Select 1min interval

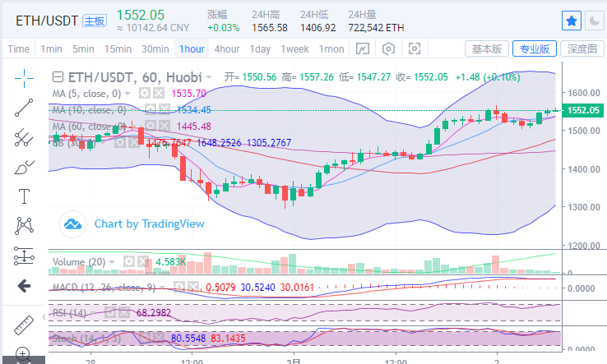51,49
